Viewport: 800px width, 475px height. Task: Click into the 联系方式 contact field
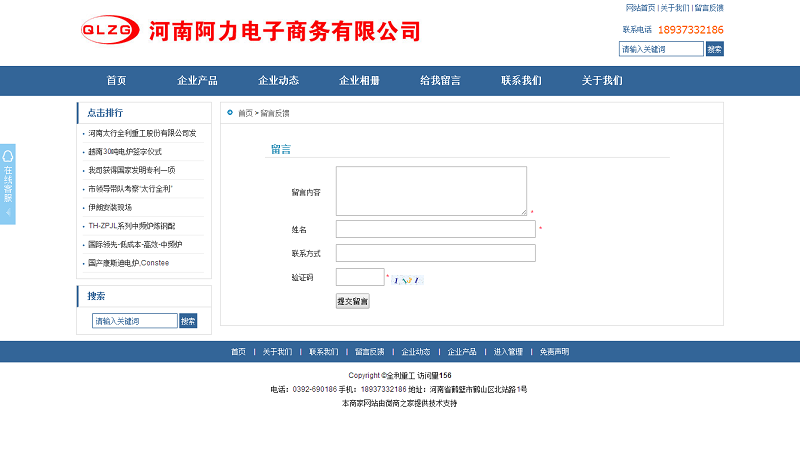(x=435, y=253)
